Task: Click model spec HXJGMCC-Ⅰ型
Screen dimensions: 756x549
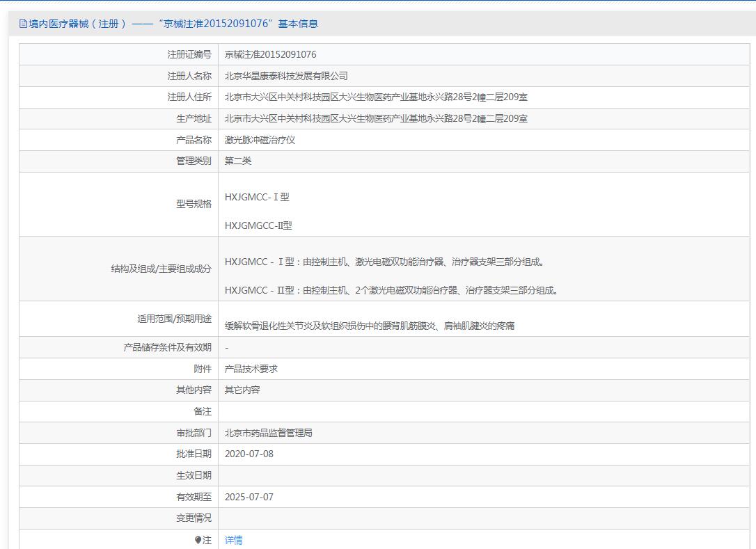Action: click(x=257, y=197)
